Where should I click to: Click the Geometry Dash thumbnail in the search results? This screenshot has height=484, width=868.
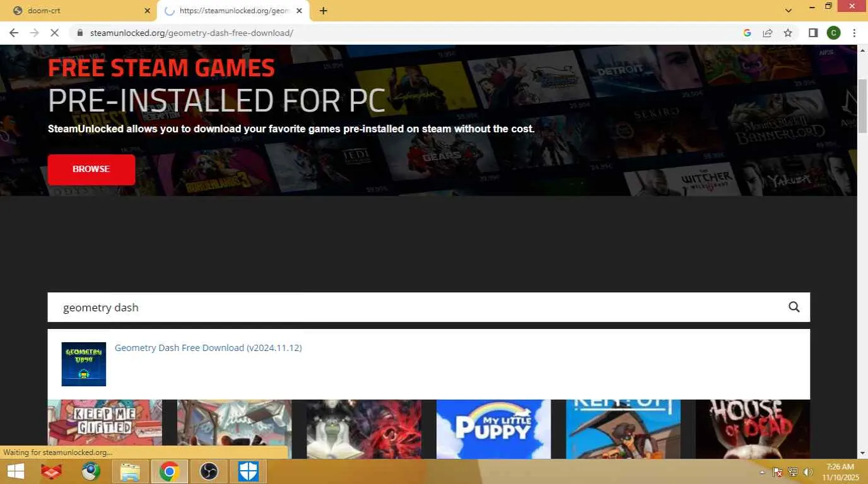84,364
